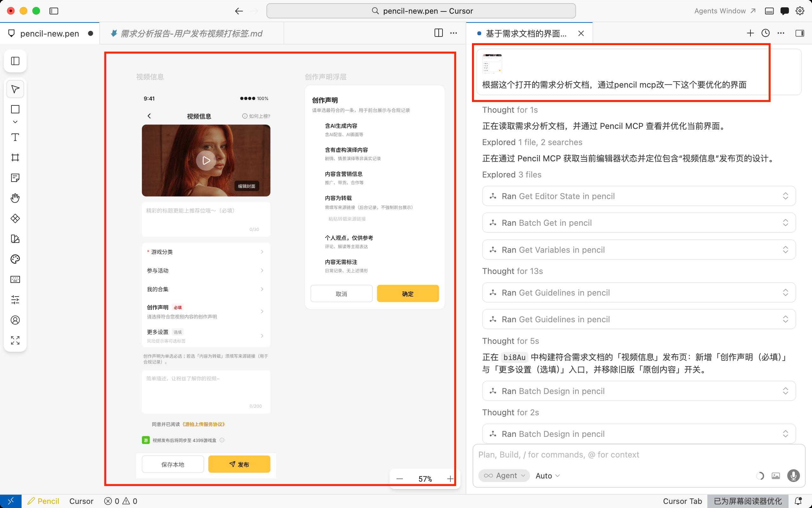Click the fullscreen expand icon
This screenshot has width=812, height=508.
(15, 340)
